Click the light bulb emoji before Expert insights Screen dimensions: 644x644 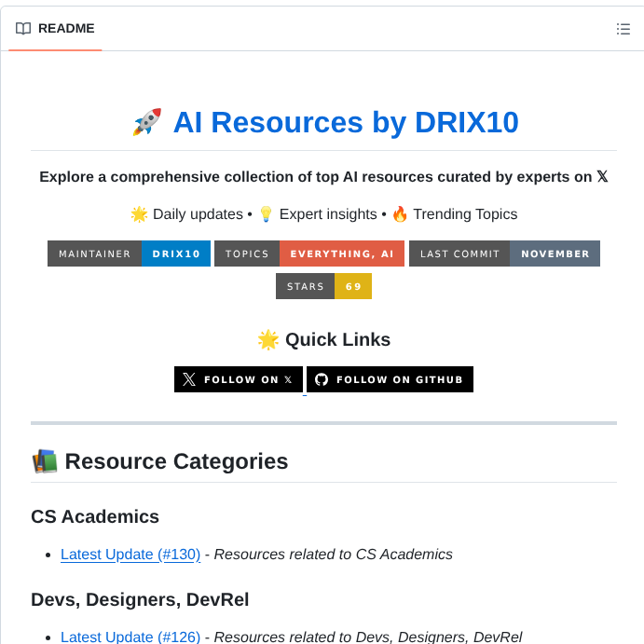click(266, 214)
